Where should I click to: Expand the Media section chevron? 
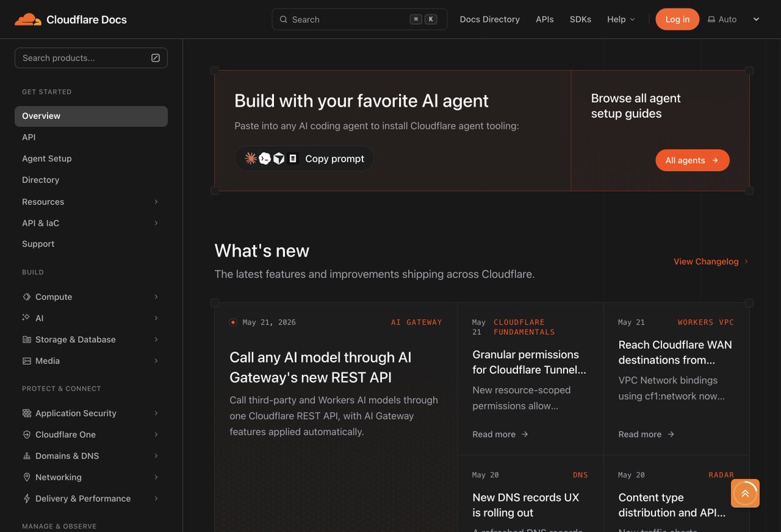click(156, 361)
